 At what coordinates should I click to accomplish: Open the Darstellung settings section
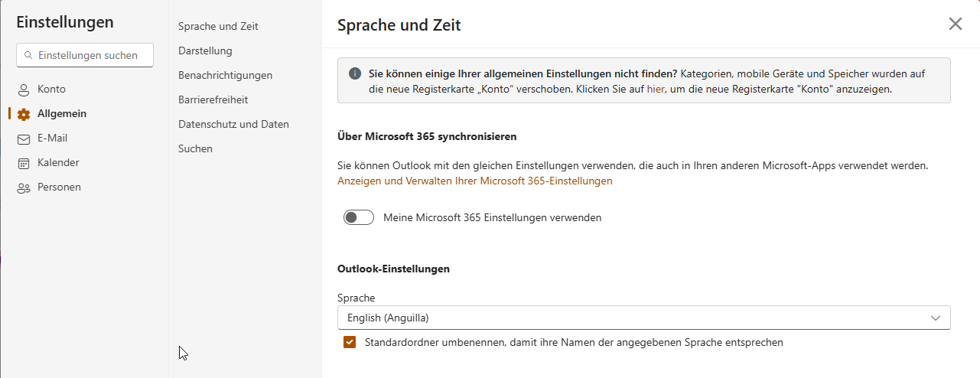click(205, 51)
